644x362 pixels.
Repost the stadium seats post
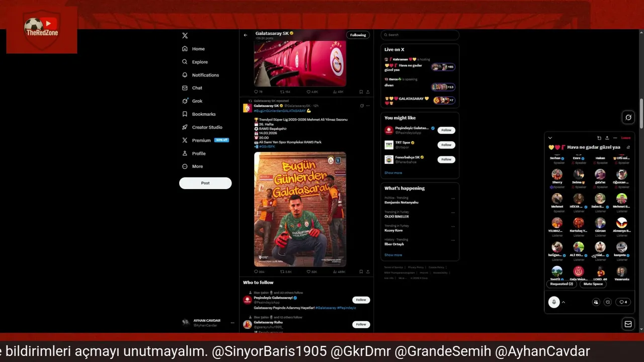pos(285,92)
